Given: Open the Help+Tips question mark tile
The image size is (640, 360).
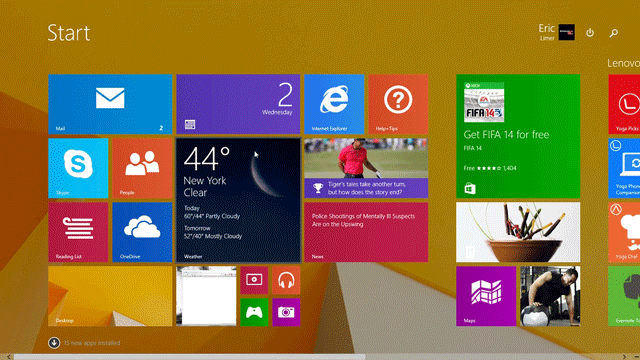Looking at the screenshot, I should 398,104.
